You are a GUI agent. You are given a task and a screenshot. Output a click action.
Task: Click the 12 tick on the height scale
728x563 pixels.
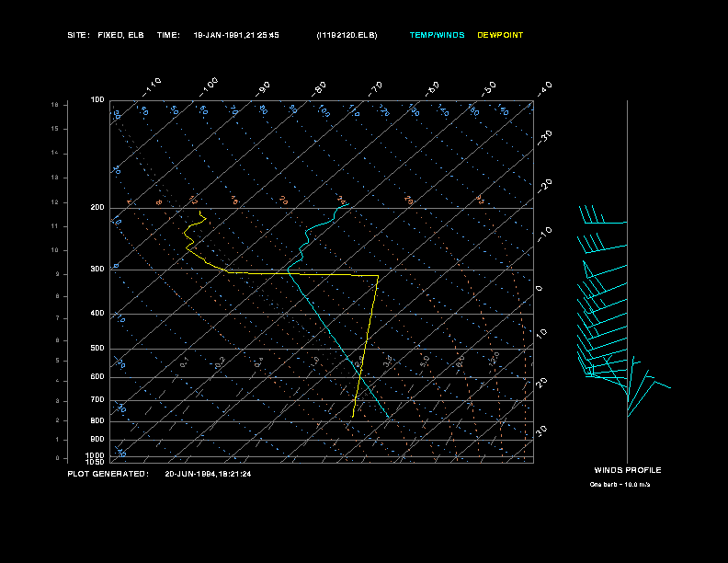pyautogui.click(x=55, y=202)
